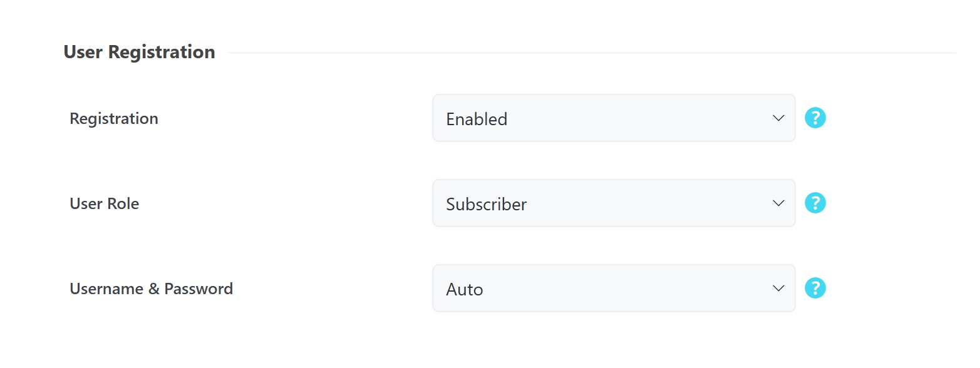Click the chevron in Username & Password dropdown
This screenshot has width=980, height=368.
coord(778,288)
